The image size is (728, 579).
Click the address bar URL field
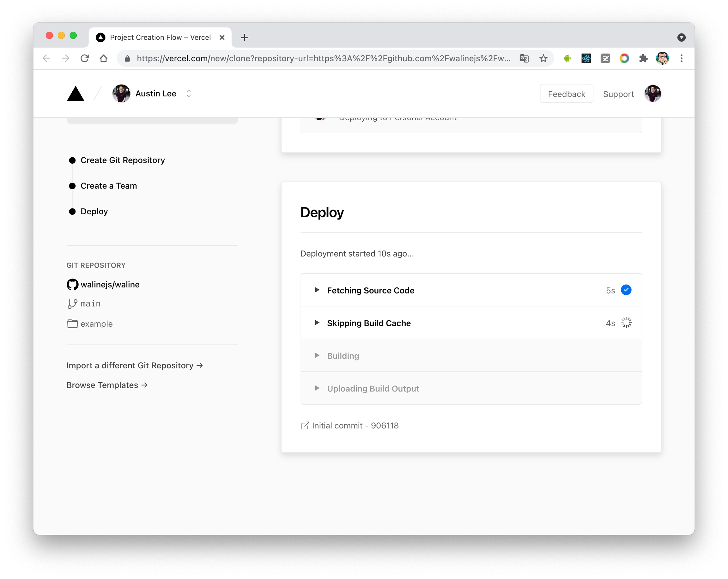pos(323,58)
